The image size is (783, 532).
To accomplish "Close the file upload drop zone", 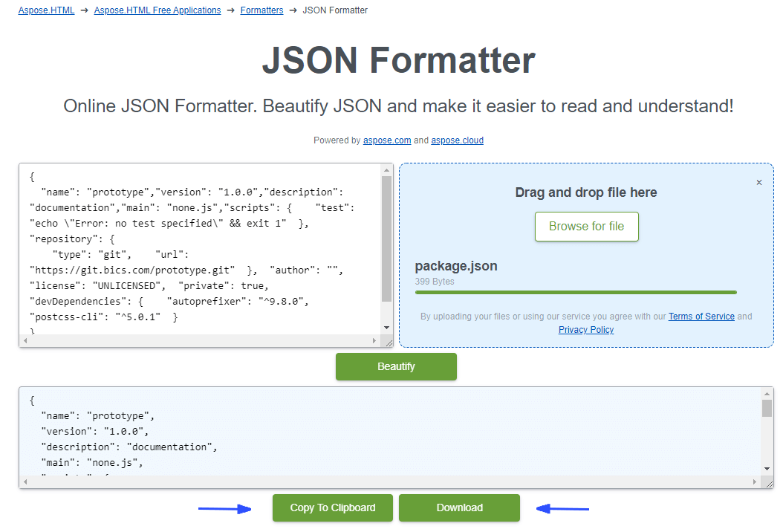I will pyautogui.click(x=758, y=183).
